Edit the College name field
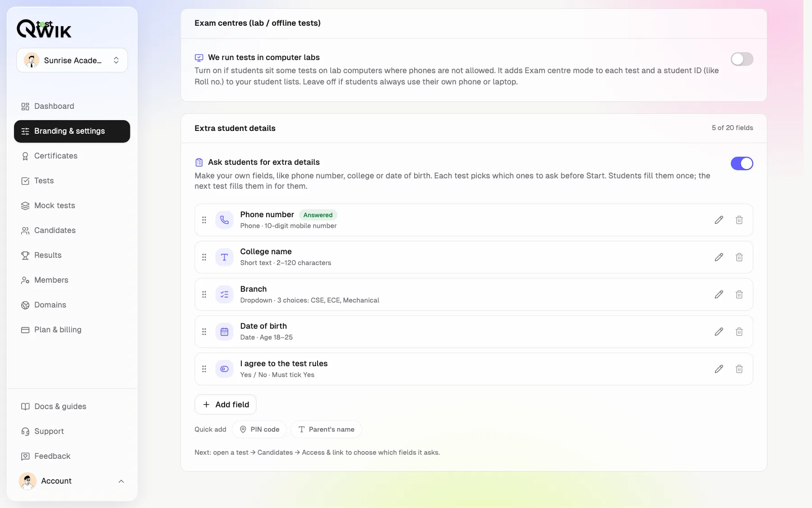This screenshot has width=812, height=508. 719,257
